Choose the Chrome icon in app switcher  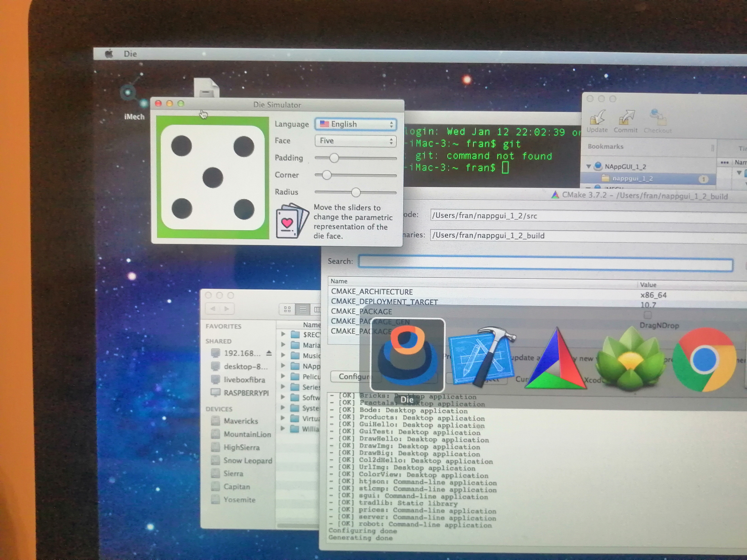point(704,360)
